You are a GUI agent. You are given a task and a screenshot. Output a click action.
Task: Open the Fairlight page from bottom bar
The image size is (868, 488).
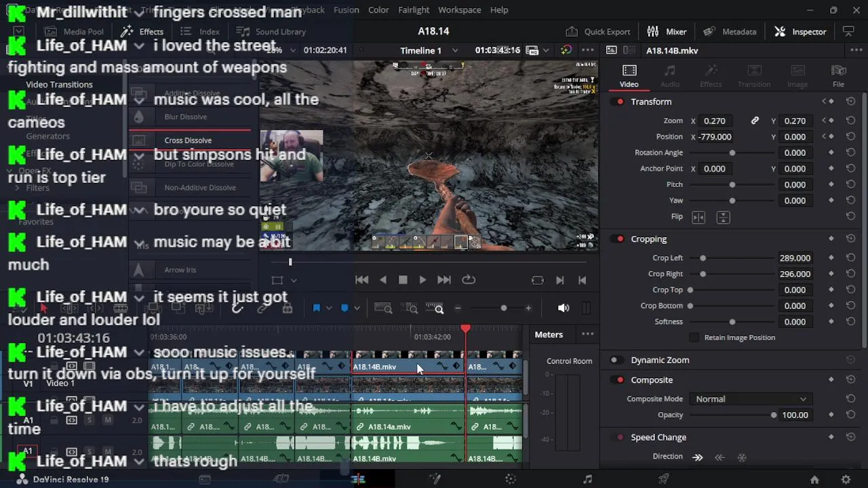[x=587, y=479]
